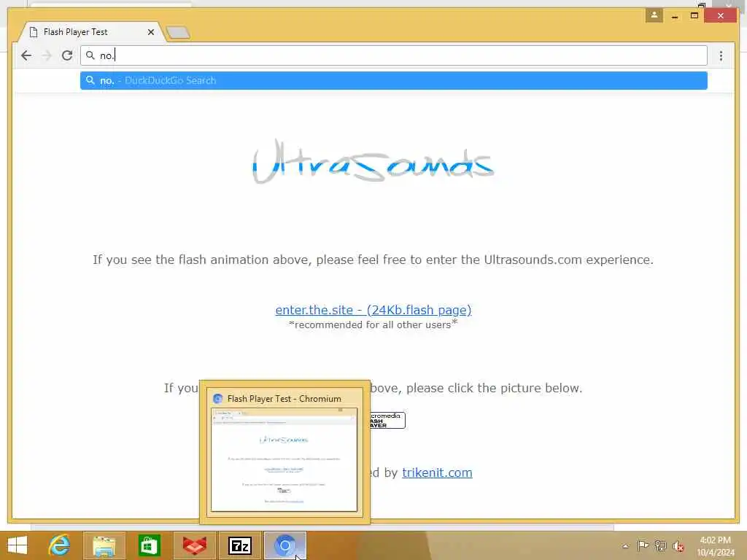Close the Chromium window with the red X
This screenshot has width=747, height=560.
pyautogui.click(x=720, y=16)
